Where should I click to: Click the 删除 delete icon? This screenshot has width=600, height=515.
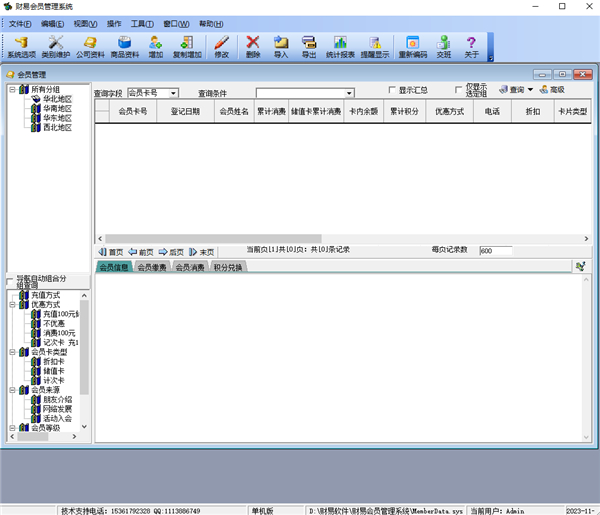click(253, 46)
